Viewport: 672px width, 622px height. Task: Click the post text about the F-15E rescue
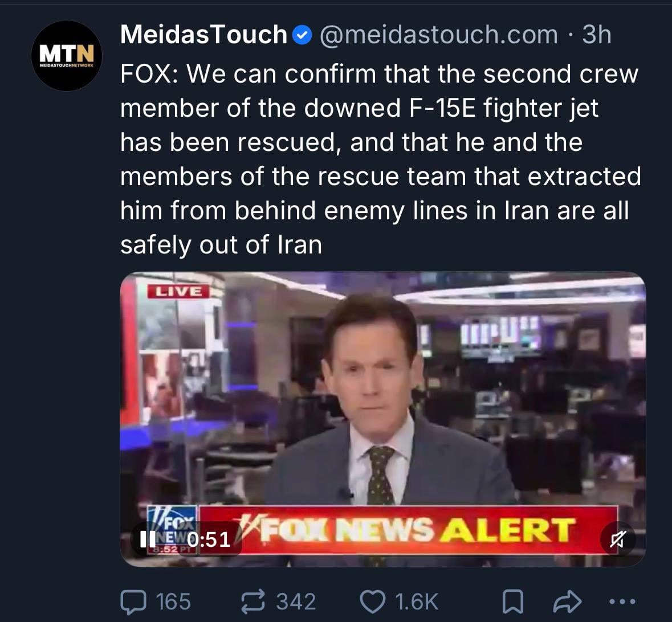[x=380, y=159]
